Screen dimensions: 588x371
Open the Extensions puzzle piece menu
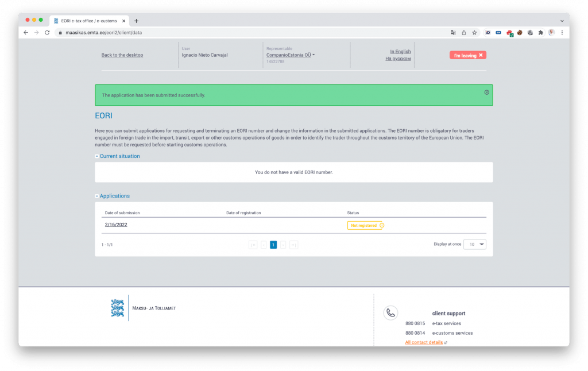tap(540, 33)
